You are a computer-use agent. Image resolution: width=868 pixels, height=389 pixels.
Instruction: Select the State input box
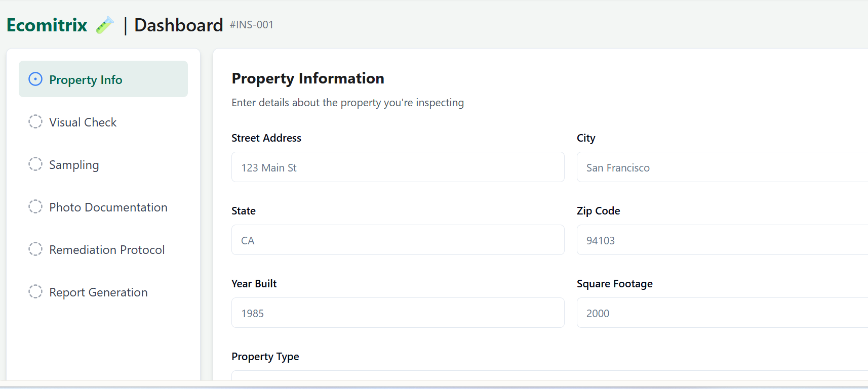(x=398, y=240)
